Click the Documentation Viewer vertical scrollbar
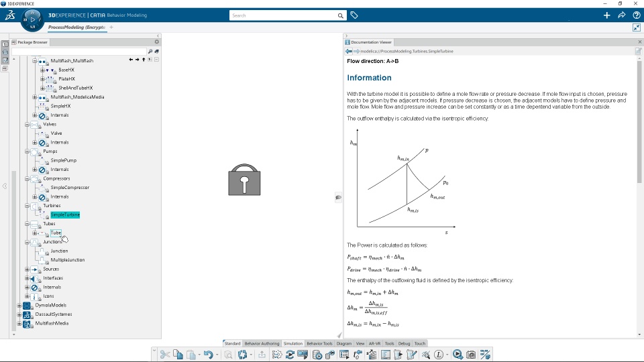This screenshot has width=644, height=362. point(639,121)
